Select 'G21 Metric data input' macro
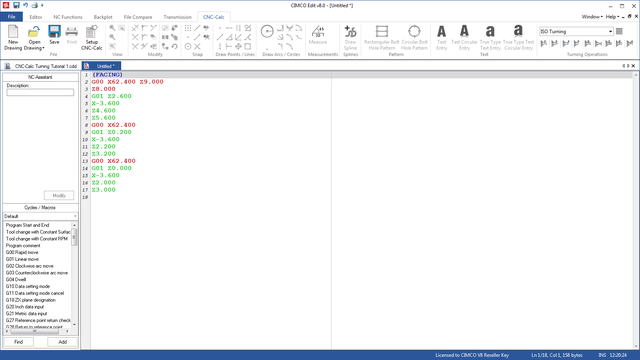640x360 pixels. (26, 314)
